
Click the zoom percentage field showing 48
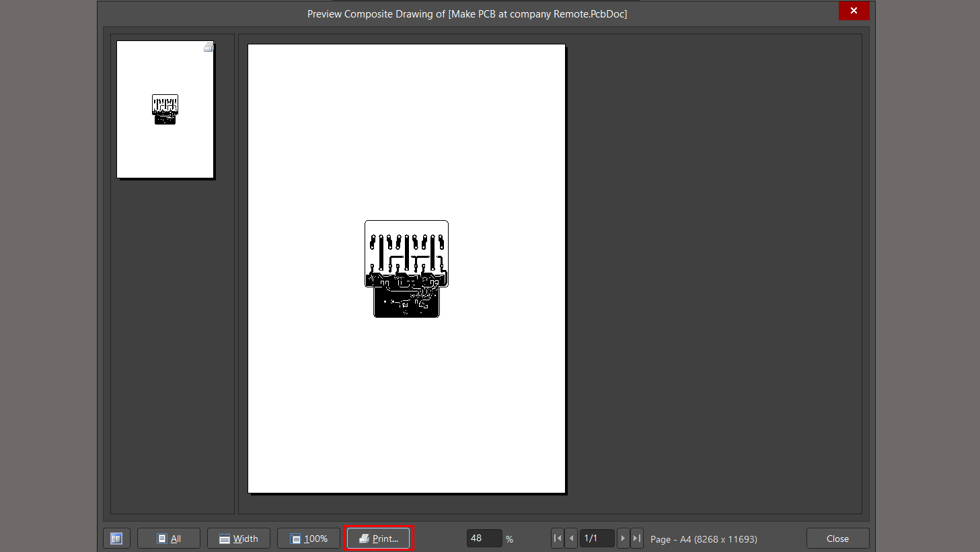484,539
